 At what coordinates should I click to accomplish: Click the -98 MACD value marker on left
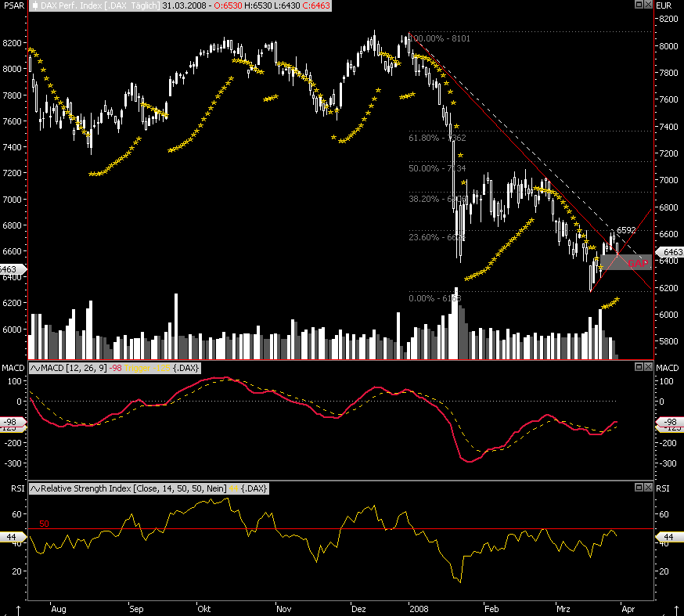(13, 422)
